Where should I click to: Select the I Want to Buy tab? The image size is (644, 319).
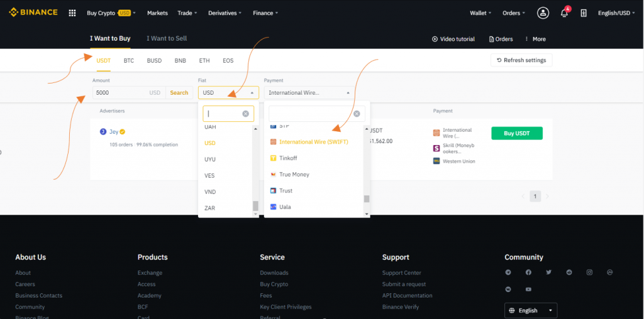click(110, 38)
